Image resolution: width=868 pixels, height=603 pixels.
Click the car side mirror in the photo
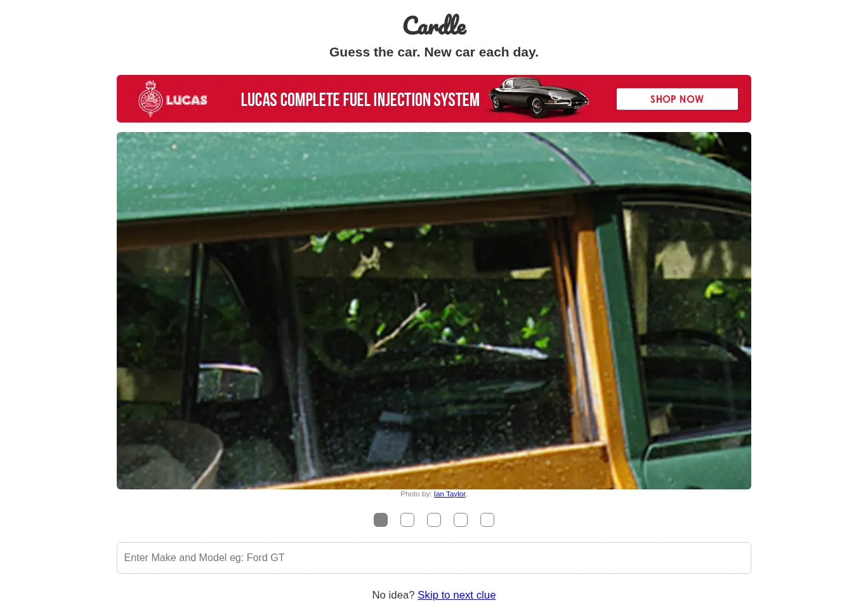click(x=230, y=379)
